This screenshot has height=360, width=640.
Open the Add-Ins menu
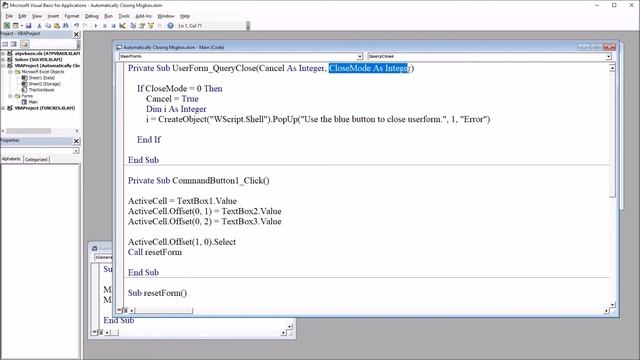[143, 16]
